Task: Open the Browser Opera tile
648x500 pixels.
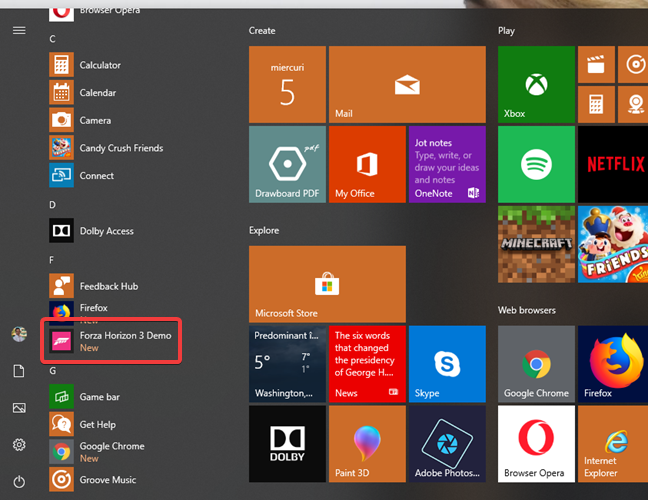Action: click(x=536, y=443)
